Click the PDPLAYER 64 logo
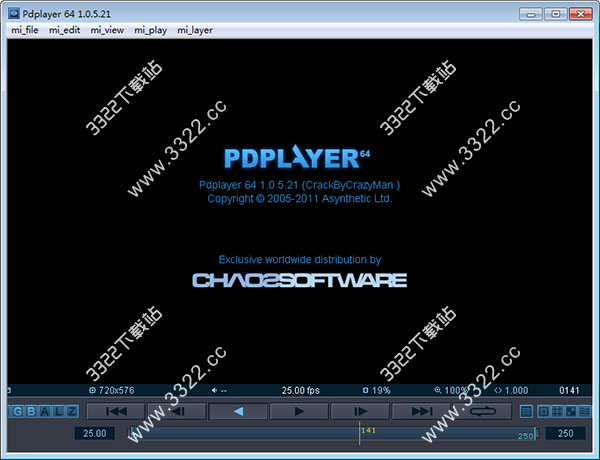The height and width of the screenshot is (460, 600). click(x=297, y=157)
